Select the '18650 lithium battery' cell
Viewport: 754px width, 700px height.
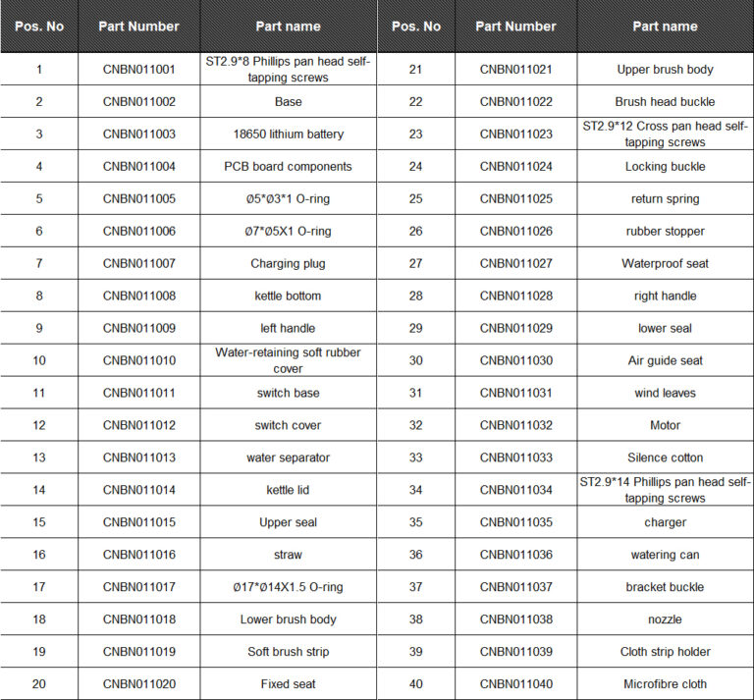click(x=288, y=134)
